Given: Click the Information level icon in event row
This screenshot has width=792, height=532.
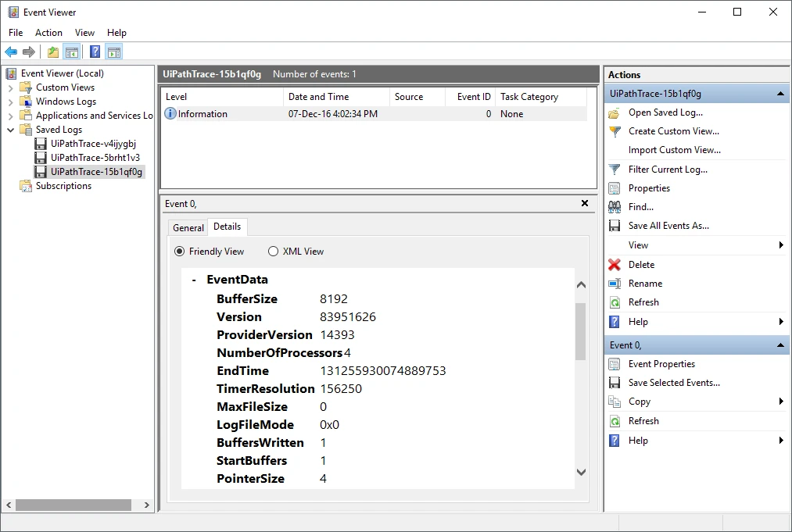Looking at the screenshot, I should tap(170, 113).
